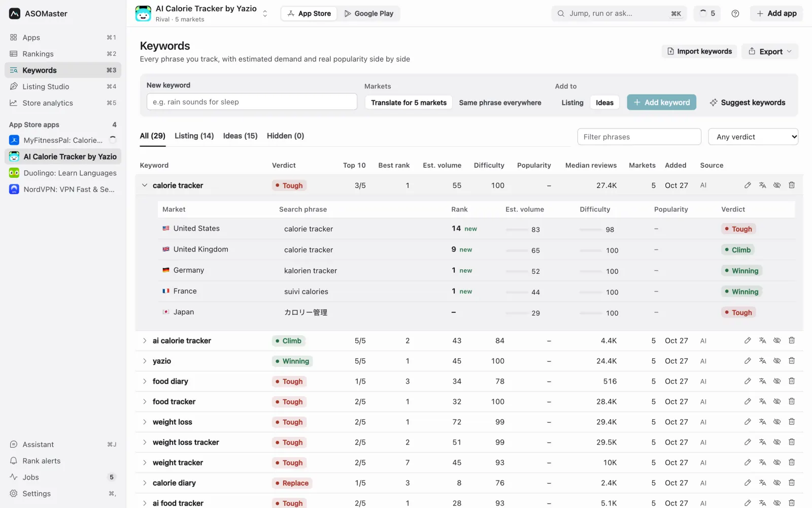The height and width of the screenshot is (508, 812).
Task: Switch to Google Play store tab
Action: pyautogui.click(x=369, y=14)
